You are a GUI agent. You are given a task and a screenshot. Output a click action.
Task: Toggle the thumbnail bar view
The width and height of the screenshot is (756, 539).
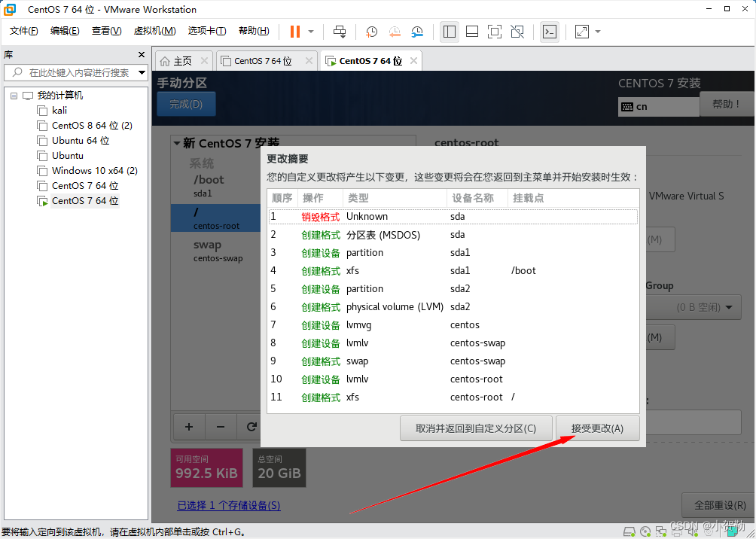pyautogui.click(x=472, y=32)
